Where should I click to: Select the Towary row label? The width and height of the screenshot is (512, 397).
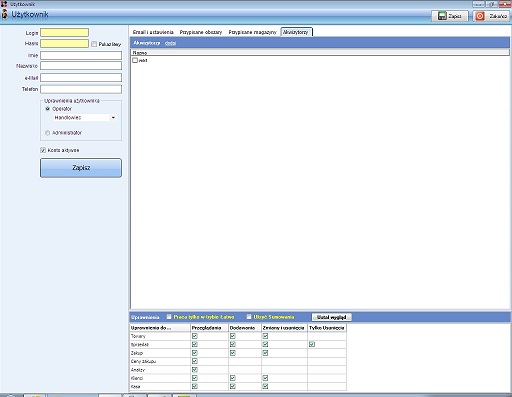coord(138,336)
